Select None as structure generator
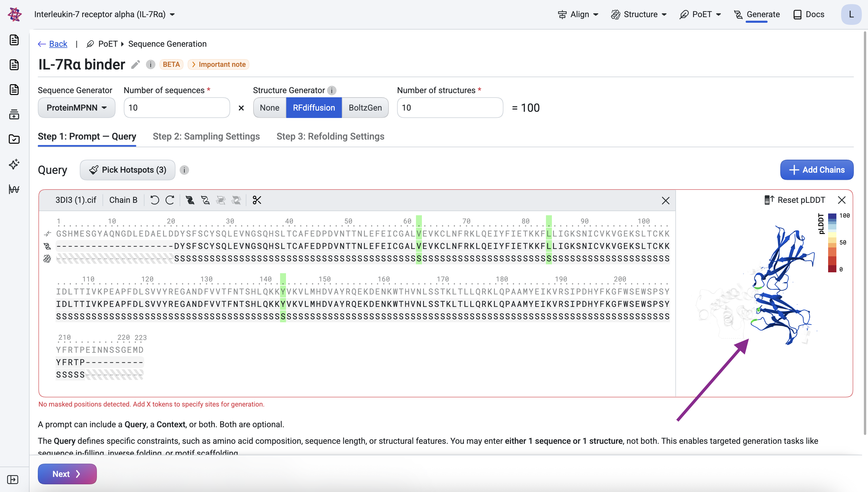Screen dimensions: 868x492 tap(269, 107)
